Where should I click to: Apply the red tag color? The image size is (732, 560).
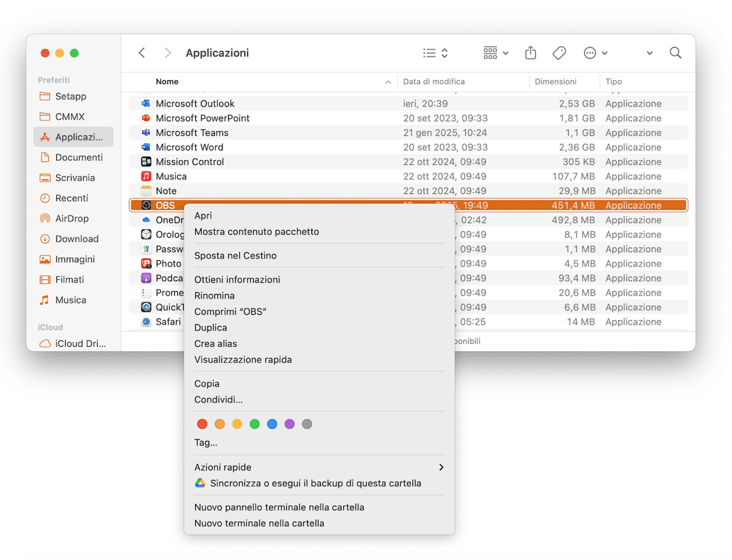[x=202, y=424]
